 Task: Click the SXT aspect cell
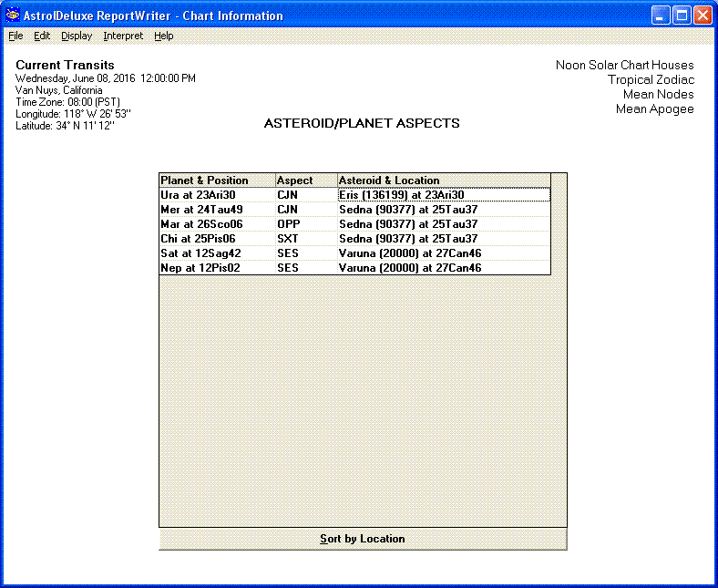[x=305, y=239]
